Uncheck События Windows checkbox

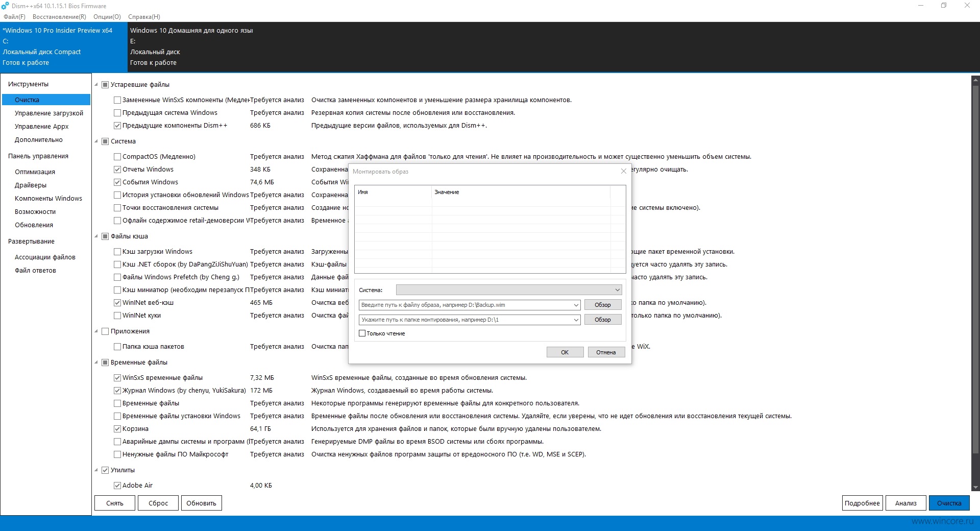(117, 182)
